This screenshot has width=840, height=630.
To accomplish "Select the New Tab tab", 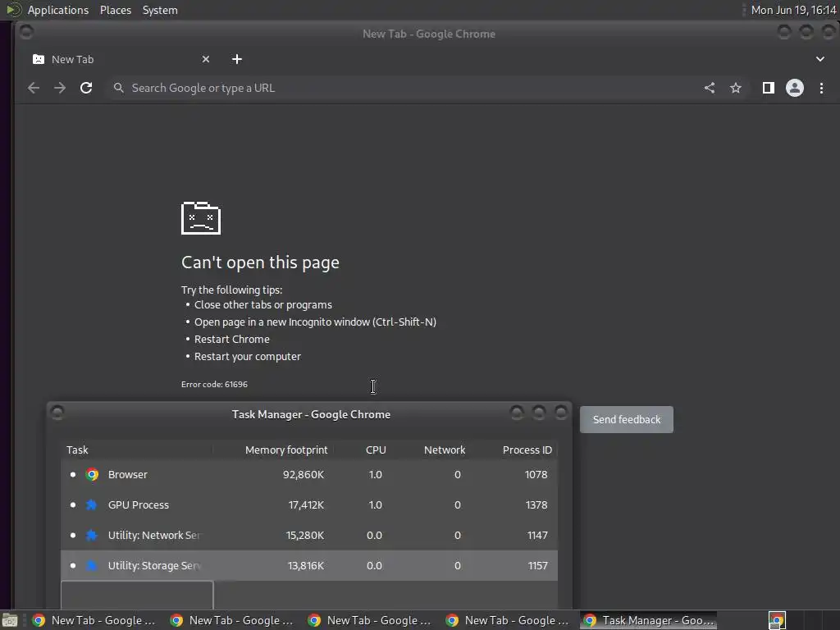I will [121, 59].
